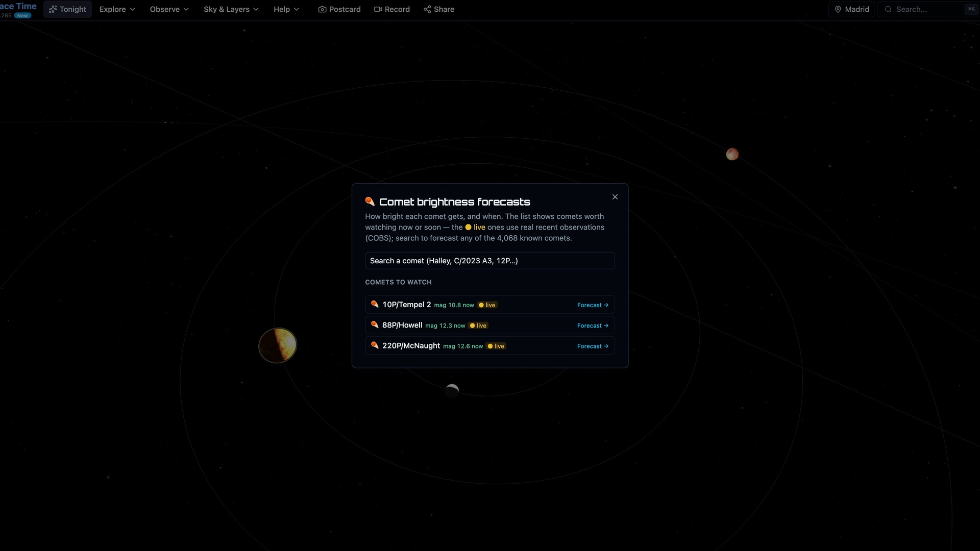Select the 88P/Howell comet name
The image size is (980, 551).
[402, 325]
